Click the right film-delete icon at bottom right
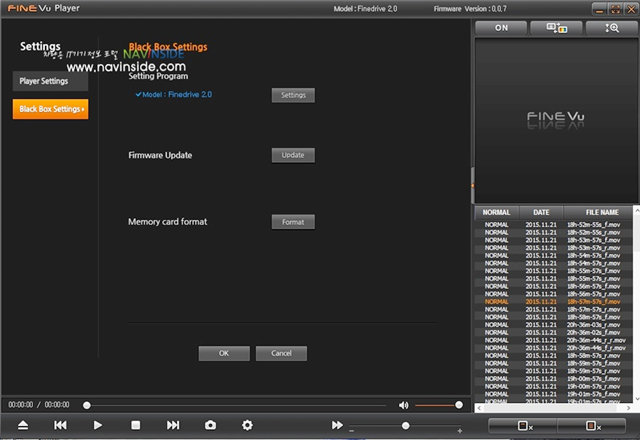This screenshot has height=440, width=640. (x=592, y=426)
